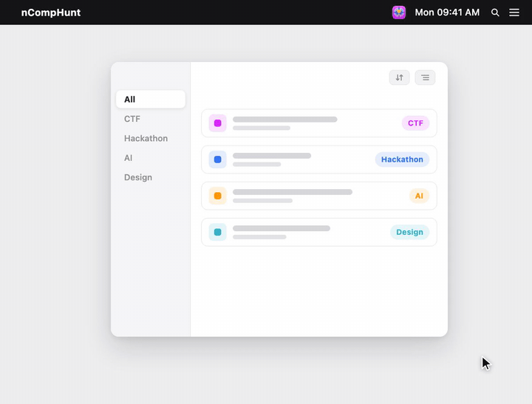Click the orange AI card icon
Viewport: 532px width, 404px height.
click(217, 196)
